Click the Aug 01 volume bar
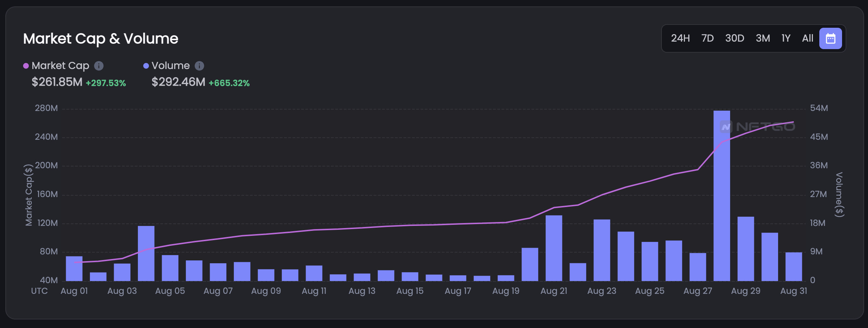The height and width of the screenshot is (328, 868). click(x=74, y=269)
